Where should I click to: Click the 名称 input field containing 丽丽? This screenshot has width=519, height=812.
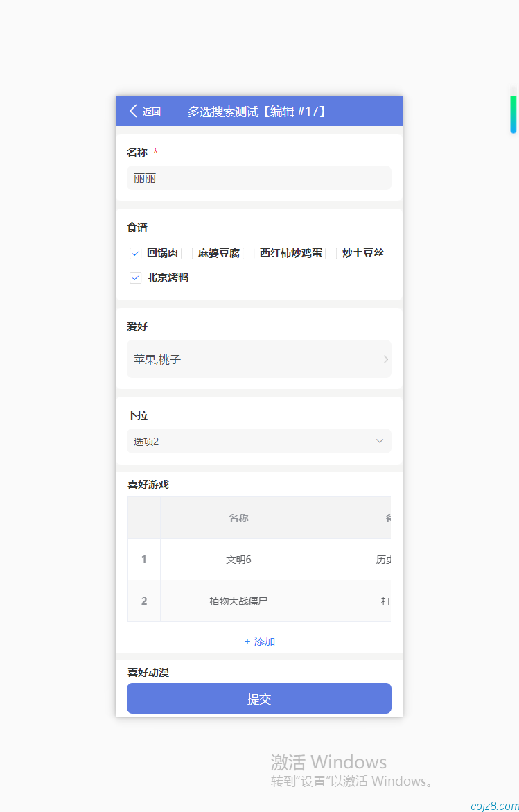[x=258, y=178]
